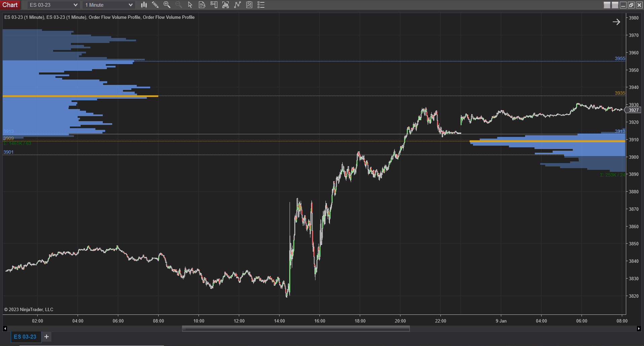The height and width of the screenshot is (346, 644).
Task: Restore the chart window size
Action: [631, 5]
